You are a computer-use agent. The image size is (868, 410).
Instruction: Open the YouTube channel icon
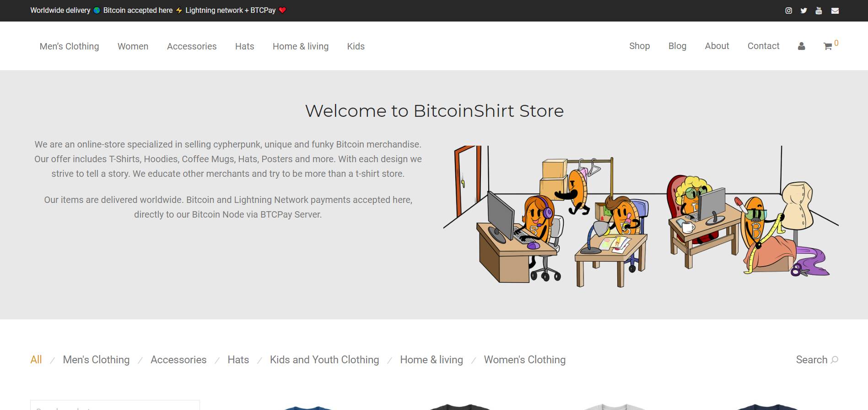[819, 11]
